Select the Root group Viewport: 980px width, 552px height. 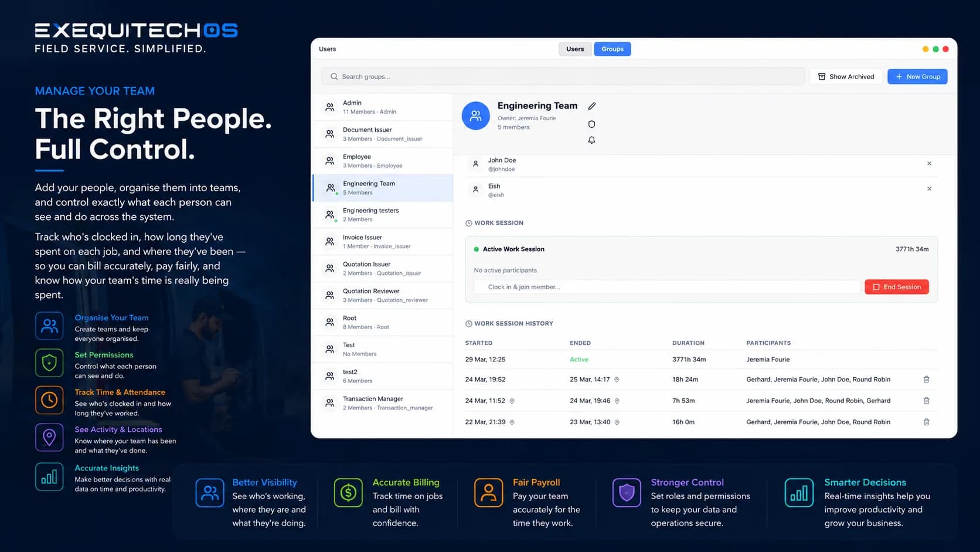pyautogui.click(x=383, y=322)
